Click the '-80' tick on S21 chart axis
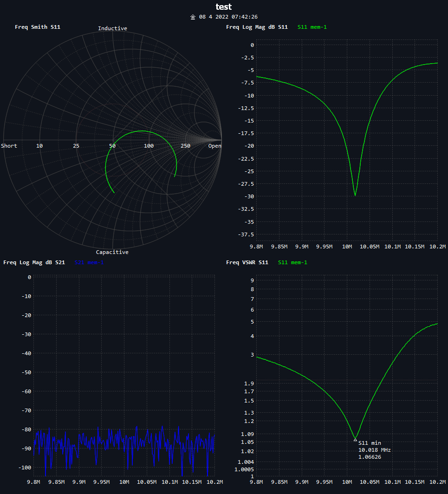448x494 pixels. click(26, 430)
